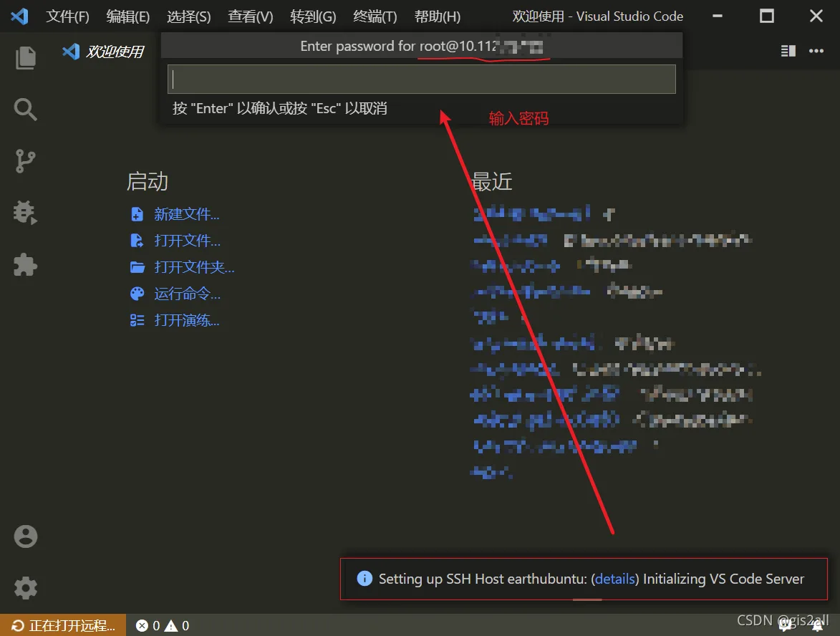
Task: Click the 启动 section heading
Action: 148,182
